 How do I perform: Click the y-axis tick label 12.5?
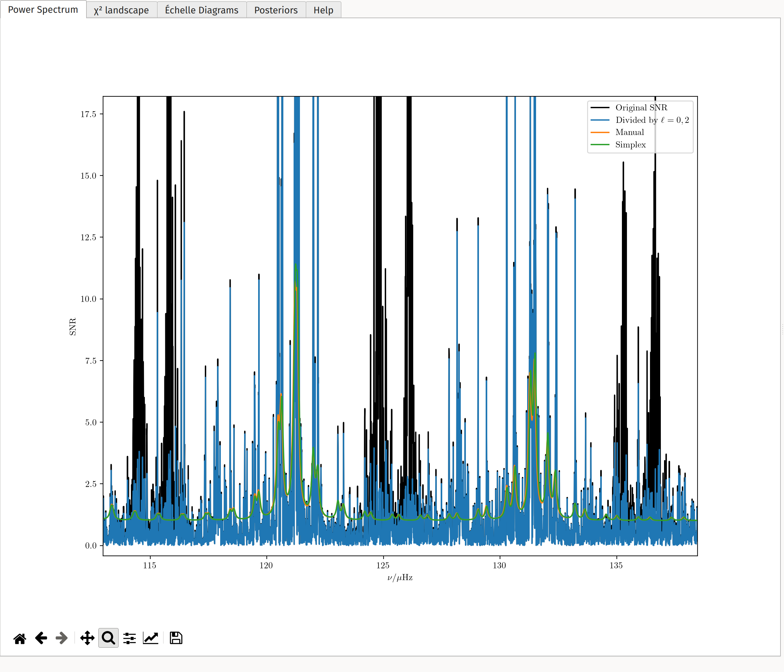coord(88,237)
